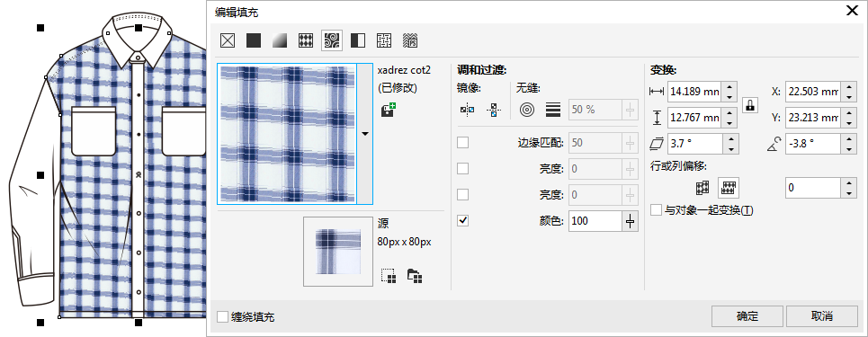Image resolution: width=868 pixels, height=337 pixels.
Task: Click the skew field 3.7 °
Action: [694, 143]
